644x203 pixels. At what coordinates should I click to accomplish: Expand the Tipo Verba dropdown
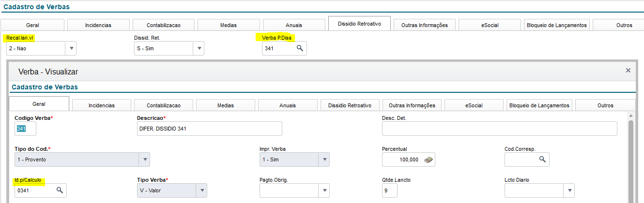[x=202, y=190]
